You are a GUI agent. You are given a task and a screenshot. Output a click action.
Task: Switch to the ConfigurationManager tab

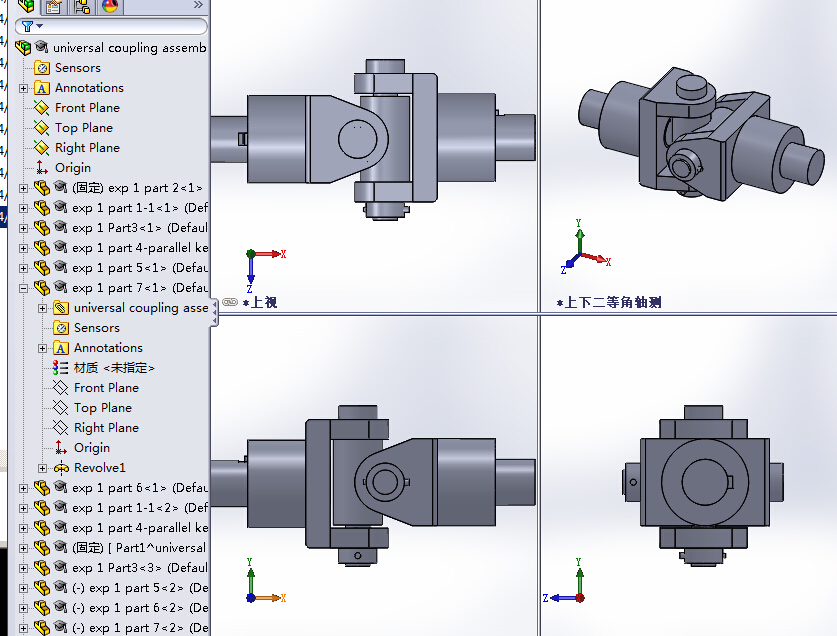pos(82,5)
